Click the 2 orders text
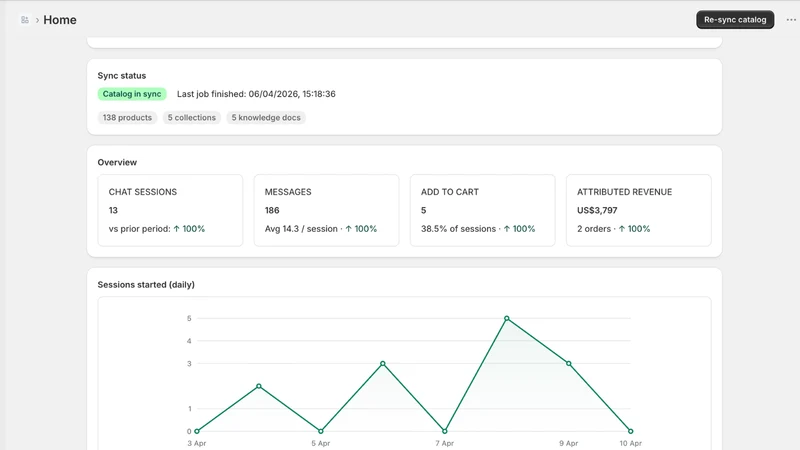 (x=594, y=229)
